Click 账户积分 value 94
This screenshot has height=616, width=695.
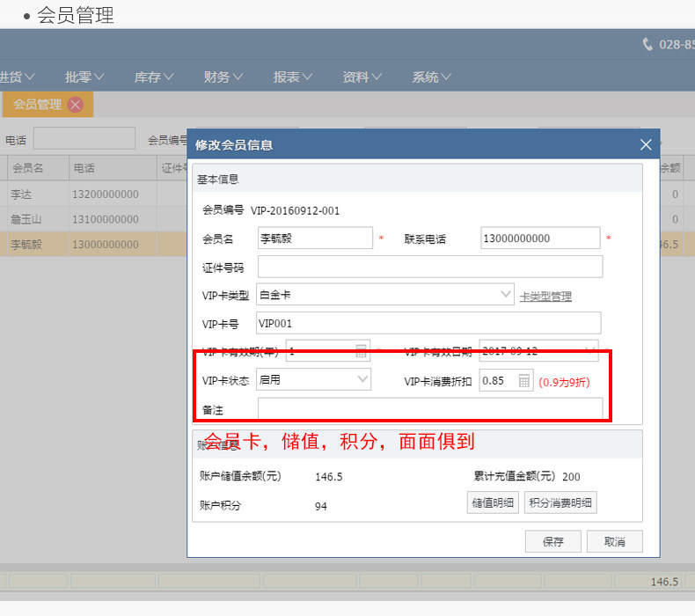pyautogui.click(x=321, y=506)
